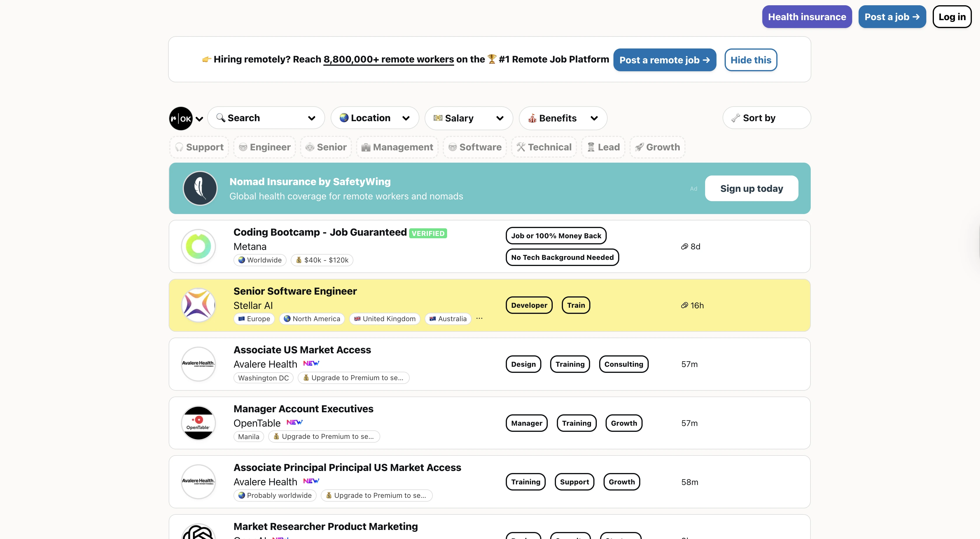Image resolution: width=980 pixels, height=539 pixels.
Task: Click the Avalere Health logo on the Associate US Market Access listing
Action: click(198, 364)
